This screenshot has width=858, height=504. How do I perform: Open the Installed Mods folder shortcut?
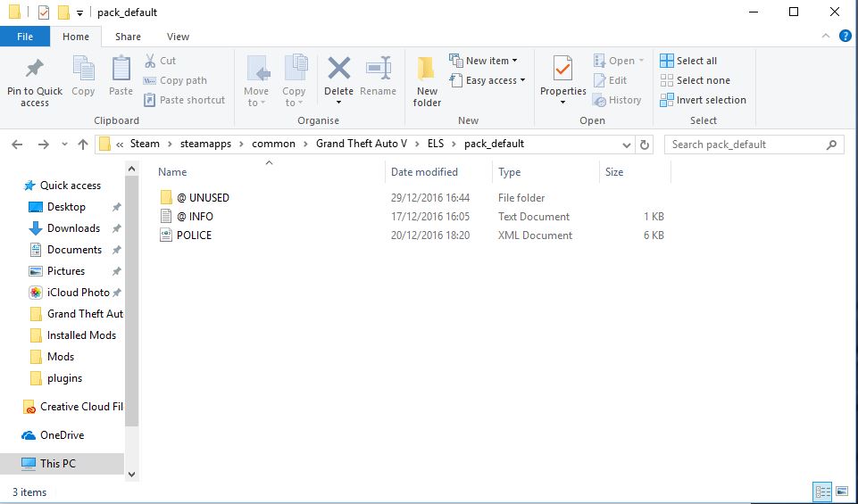pos(81,335)
